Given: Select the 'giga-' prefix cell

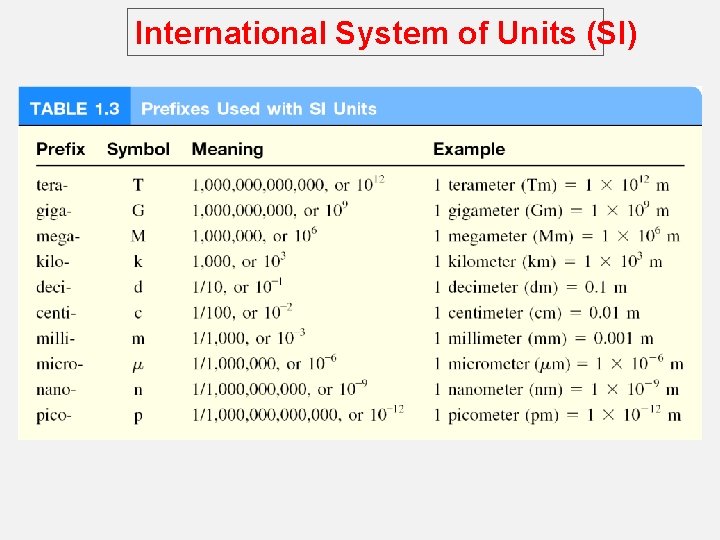Looking at the screenshot, I should (x=54, y=211).
